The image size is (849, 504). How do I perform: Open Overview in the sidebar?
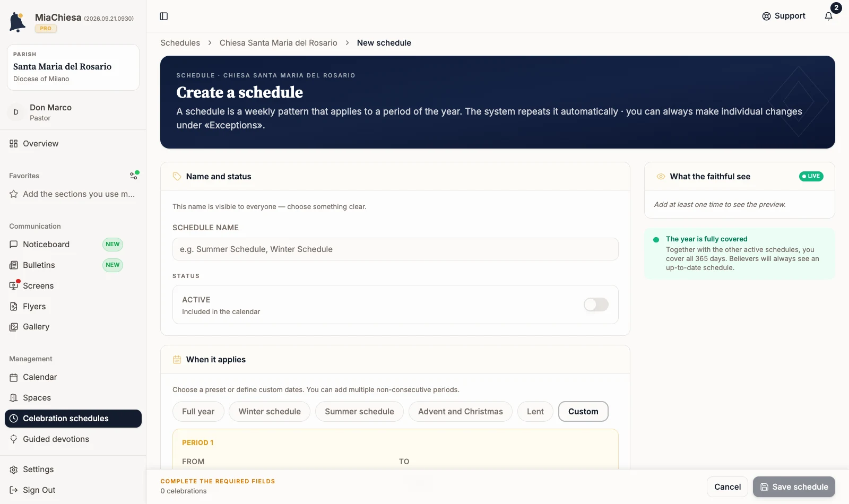pyautogui.click(x=73, y=144)
